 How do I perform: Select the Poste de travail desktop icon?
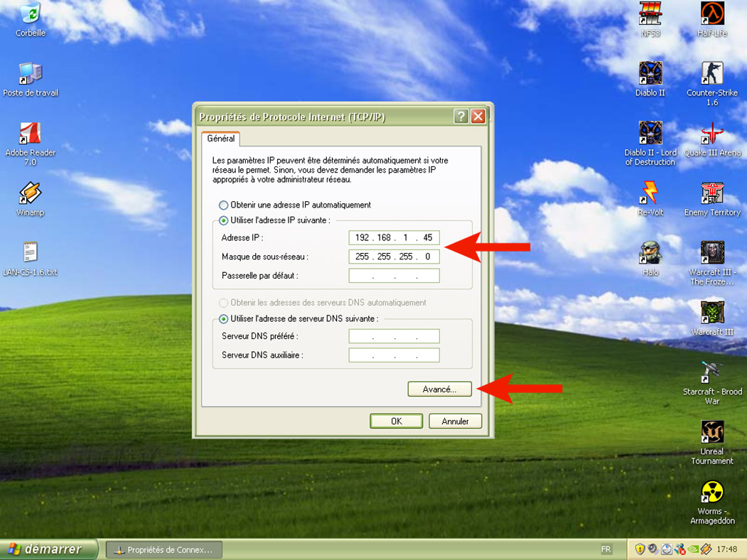[x=31, y=73]
